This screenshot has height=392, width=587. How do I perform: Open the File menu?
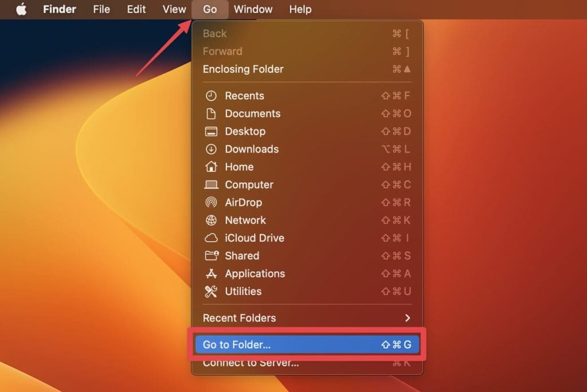click(101, 9)
